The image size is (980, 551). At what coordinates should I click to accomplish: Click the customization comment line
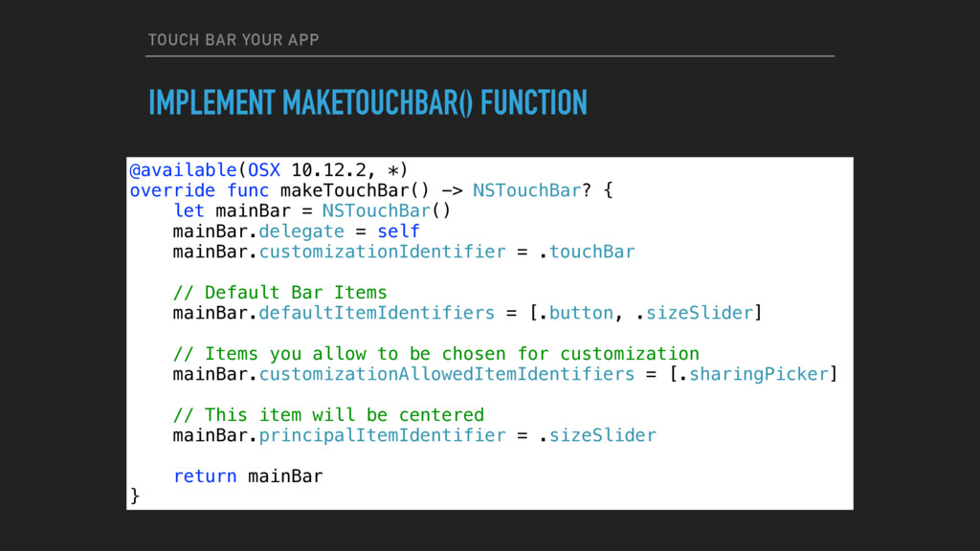pyautogui.click(x=436, y=354)
